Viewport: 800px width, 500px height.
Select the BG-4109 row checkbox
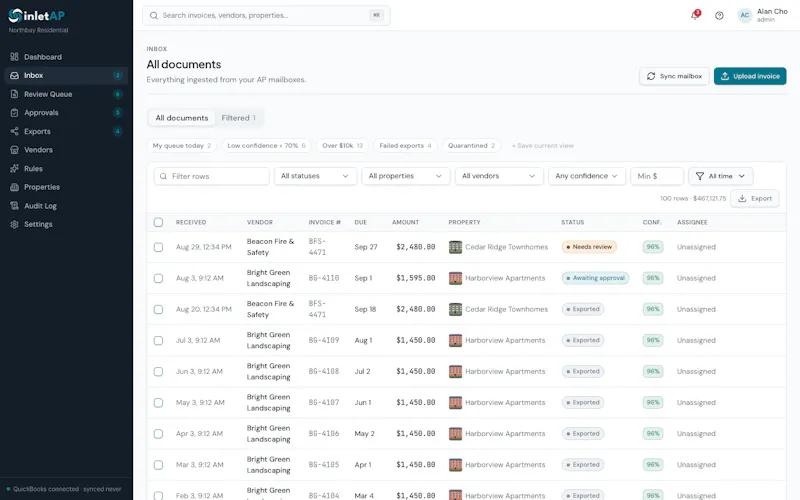(x=158, y=340)
